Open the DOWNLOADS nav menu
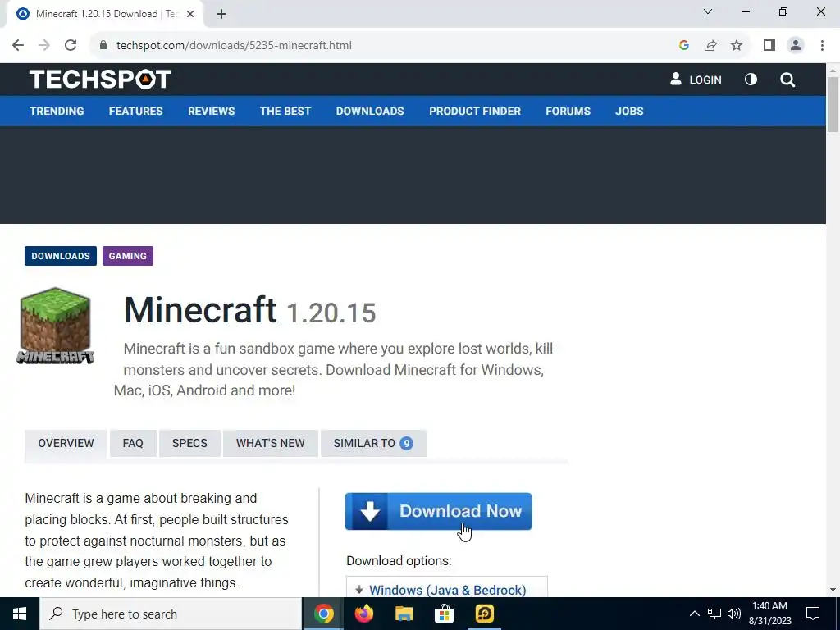 click(x=370, y=111)
